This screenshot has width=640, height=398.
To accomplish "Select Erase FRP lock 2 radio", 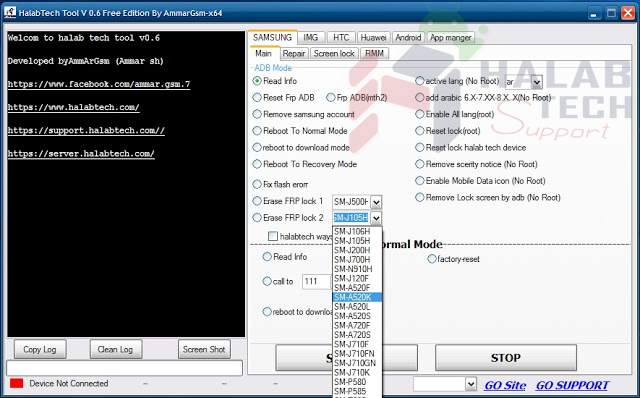I will coord(257,218).
